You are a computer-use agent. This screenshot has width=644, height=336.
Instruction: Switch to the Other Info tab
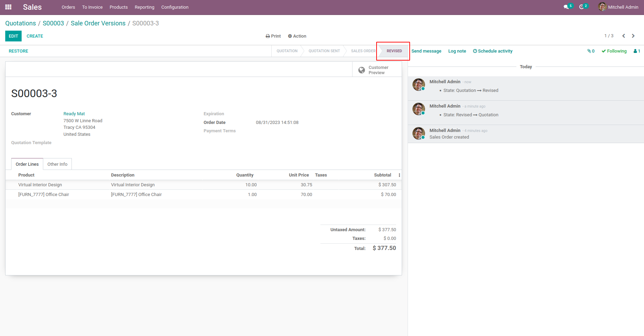click(x=58, y=164)
